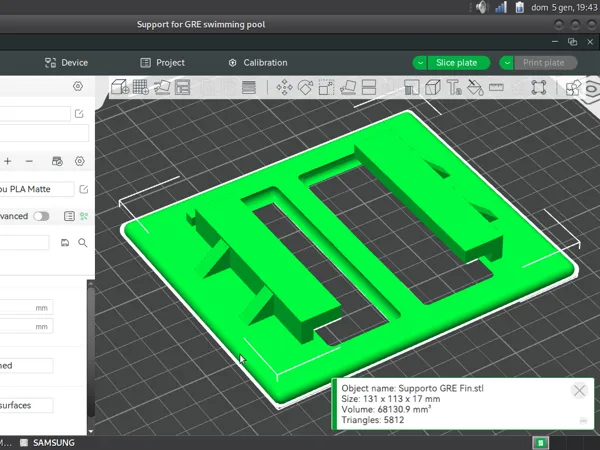Open the Seam painting cube tool
The width and height of the screenshot is (600, 450).
click(x=433, y=87)
